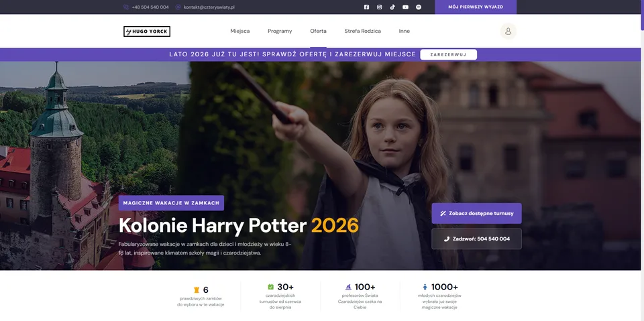Open the Inne menu

pyautogui.click(x=404, y=31)
